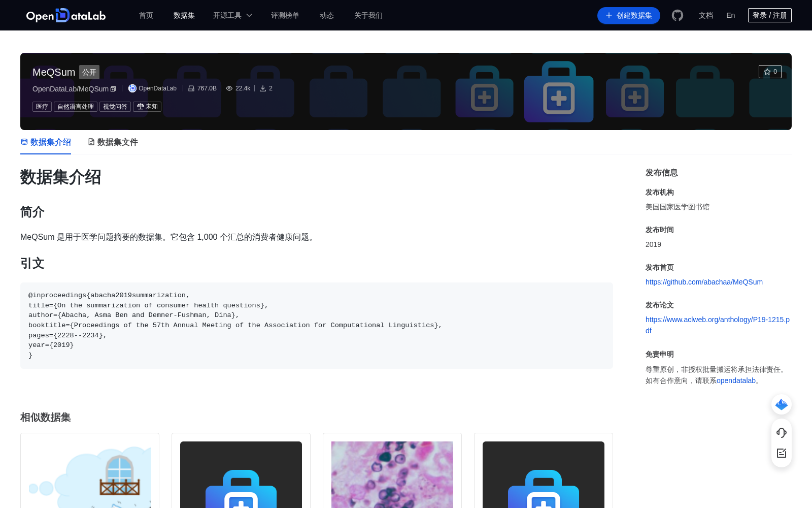Click the MeQSum dataset title

point(54,72)
